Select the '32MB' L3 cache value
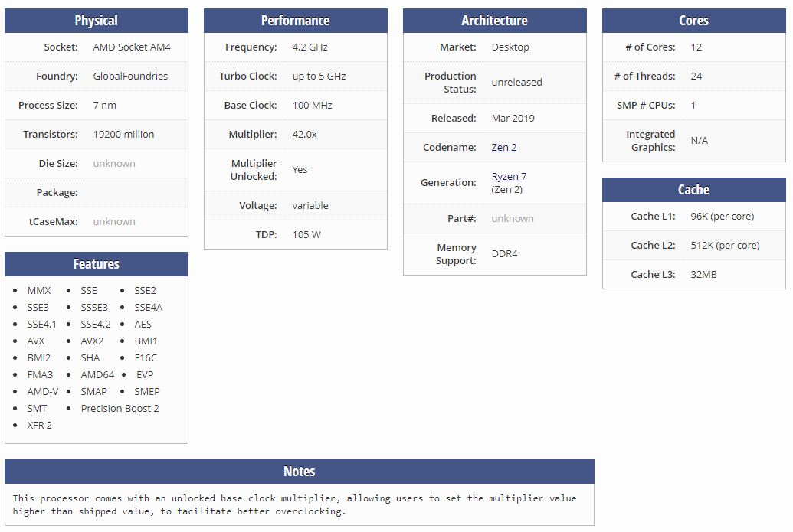The width and height of the screenshot is (793, 532). [703, 274]
